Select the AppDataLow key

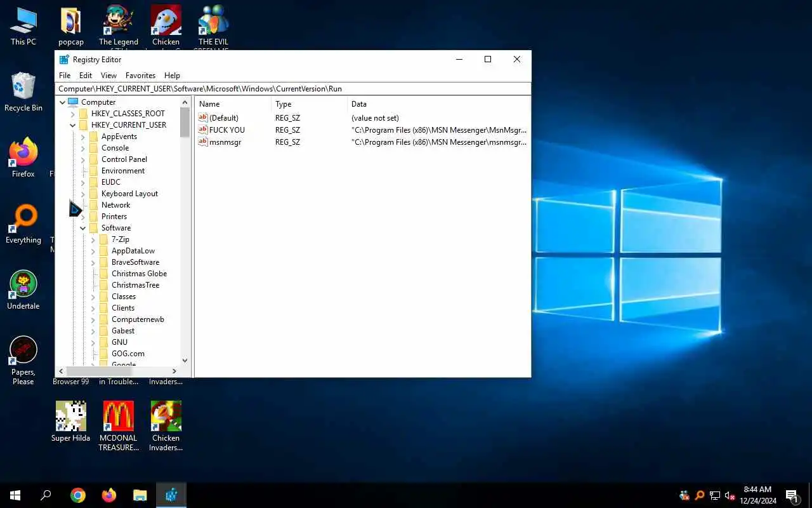(133, 251)
